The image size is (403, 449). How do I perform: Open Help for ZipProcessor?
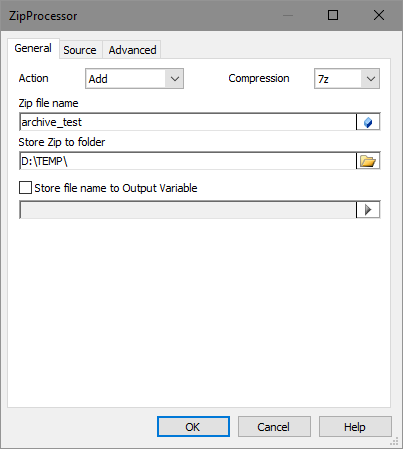(355, 427)
